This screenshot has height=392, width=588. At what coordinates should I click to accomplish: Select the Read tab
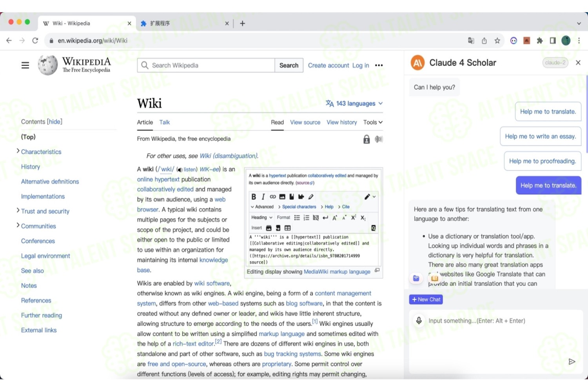pos(277,122)
